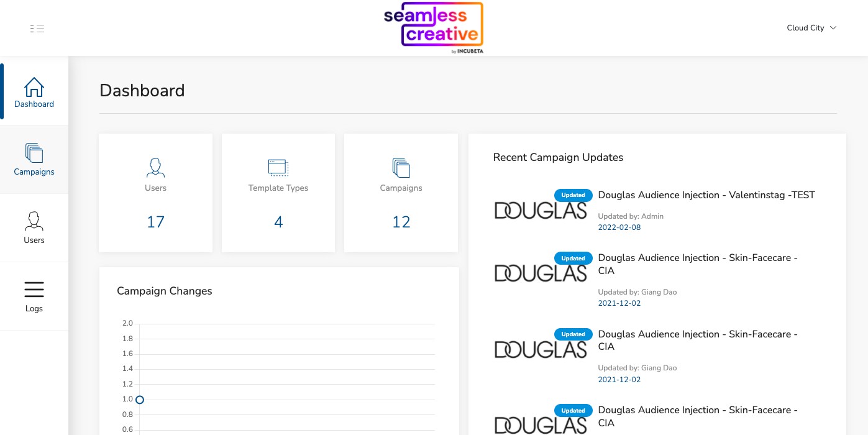
Task: Click the data point on Campaign Changes chart
Action: pos(140,400)
